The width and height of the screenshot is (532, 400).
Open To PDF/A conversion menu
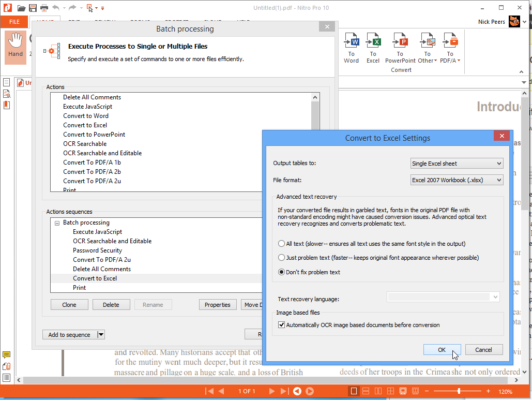click(450, 48)
